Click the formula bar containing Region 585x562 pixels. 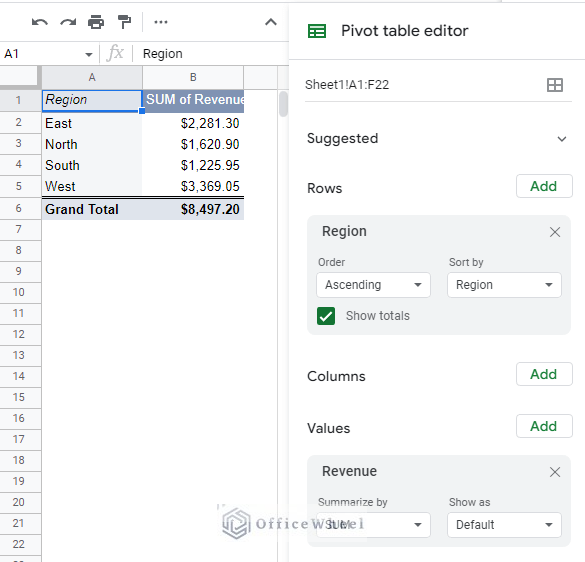click(210, 54)
